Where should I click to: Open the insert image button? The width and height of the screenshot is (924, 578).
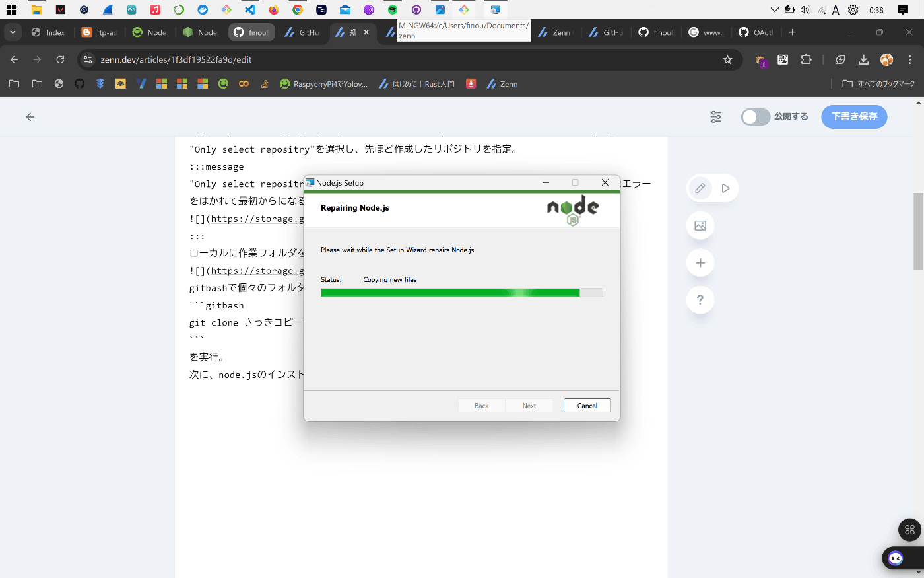tap(700, 226)
